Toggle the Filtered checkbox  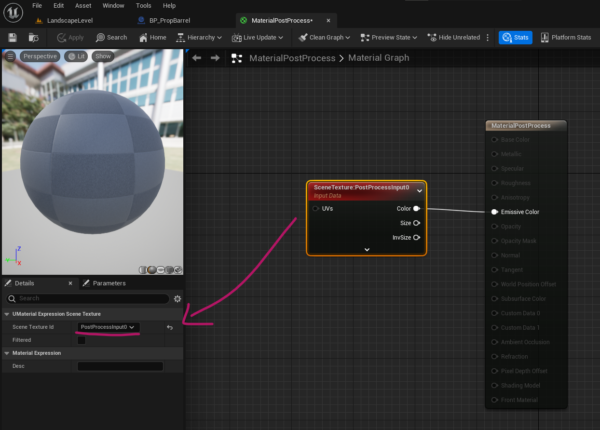click(82, 340)
